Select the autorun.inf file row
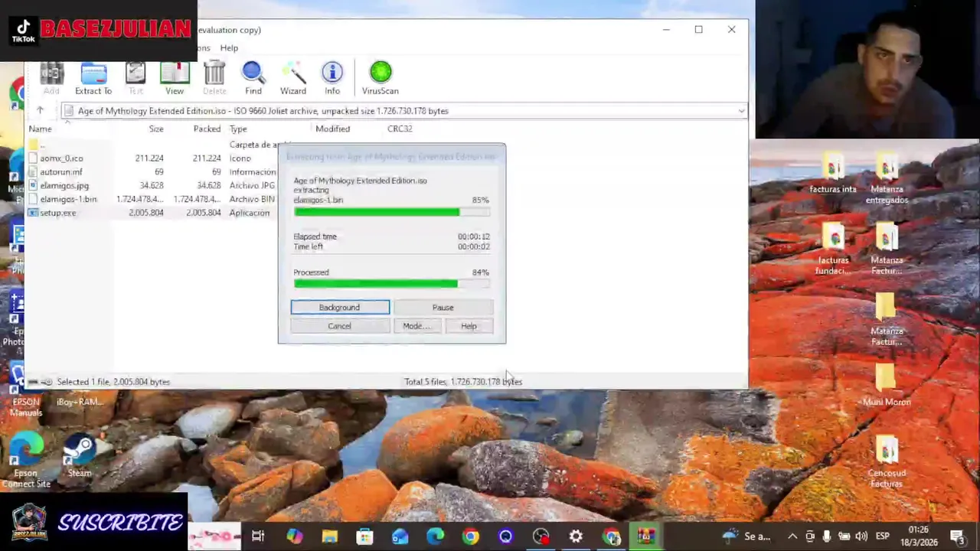The width and height of the screenshot is (980, 551). coord(153,172)
